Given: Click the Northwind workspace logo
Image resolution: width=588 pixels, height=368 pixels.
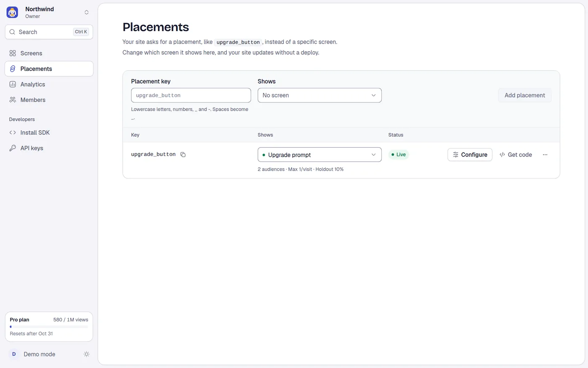Looking at the screenshot, I should pos(12,12).
